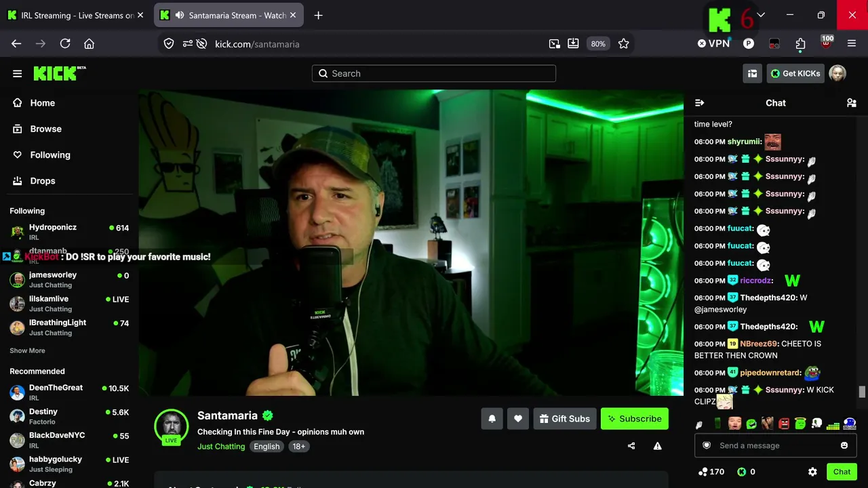This screenshot has height=488, width=868.
Task: Open the user profile avatar menu
Action: pyautogui.click(x=837, y=73)
